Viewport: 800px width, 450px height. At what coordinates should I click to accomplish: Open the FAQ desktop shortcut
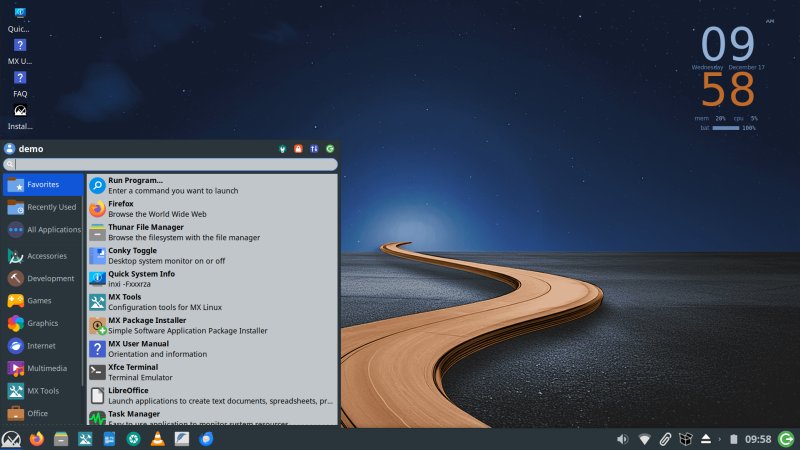20,79
